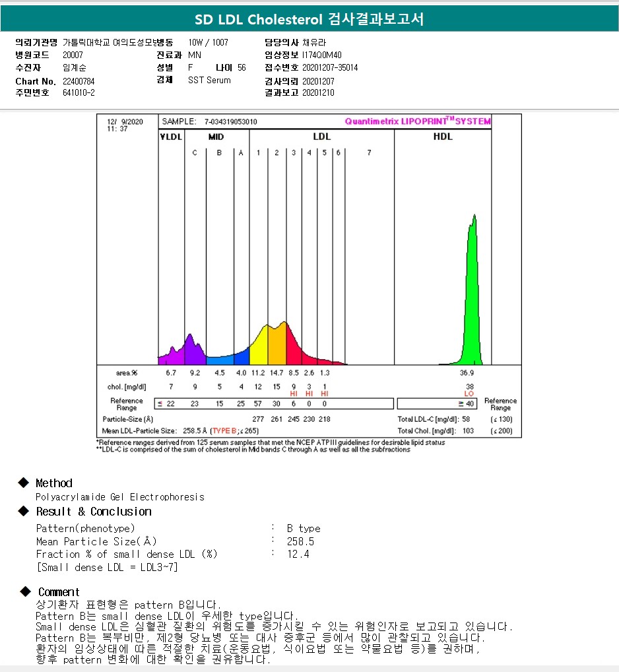This screenshot has width=619, height=672.
Task: Click the 결과보고 date 20201210
Action: click(318, 92)
